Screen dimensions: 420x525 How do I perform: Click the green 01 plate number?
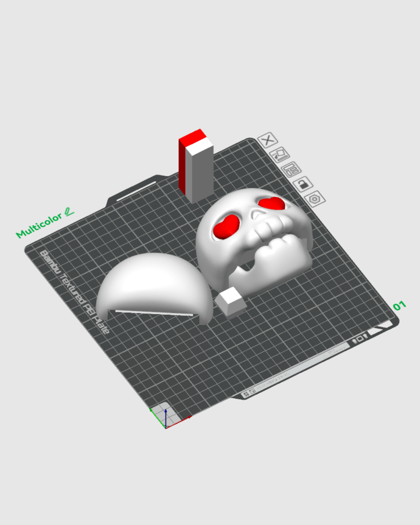(x=399, y=306)
